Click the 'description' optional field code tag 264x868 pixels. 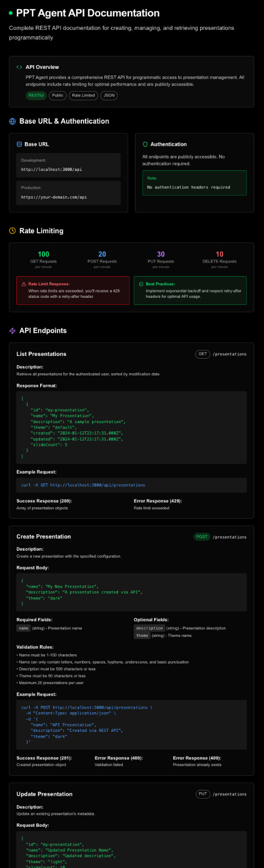[x=150, y=628]
